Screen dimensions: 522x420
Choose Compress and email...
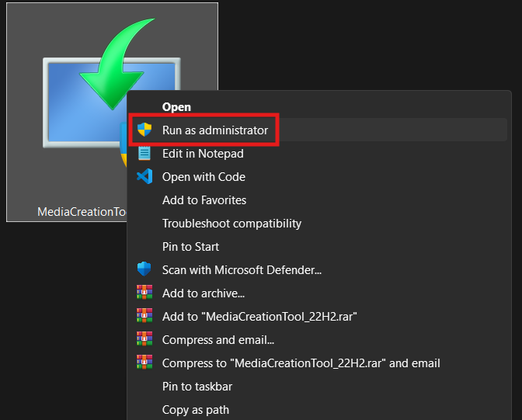[x=318, y=340]
